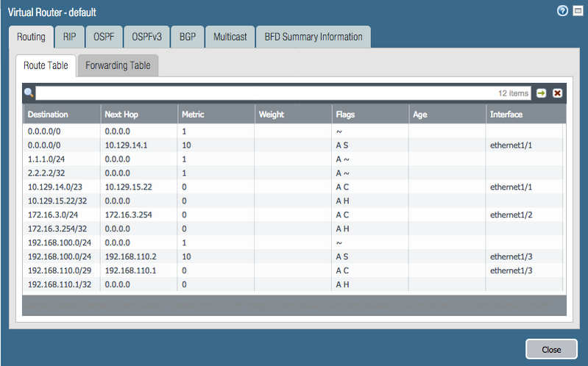Screen dimensions: 588x366
Task: Select the OSPFv3 tab
Action: pos(147,37)
